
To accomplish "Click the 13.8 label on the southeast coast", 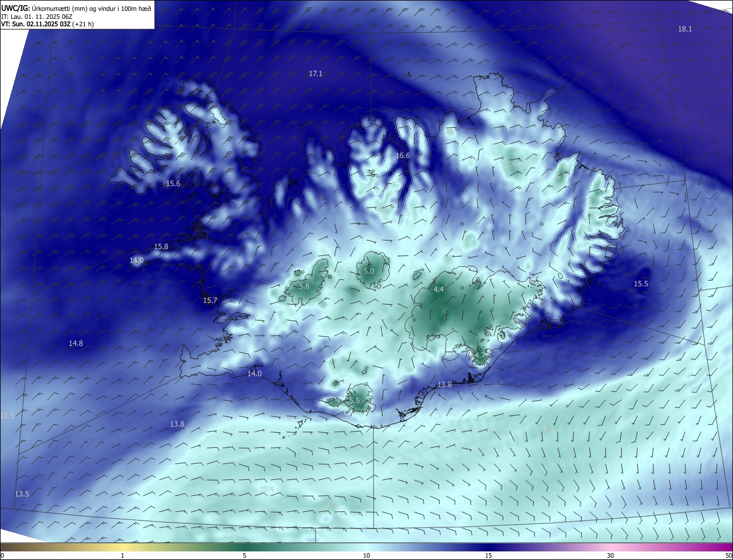I will pyautogui.click(x=444, y=385).
